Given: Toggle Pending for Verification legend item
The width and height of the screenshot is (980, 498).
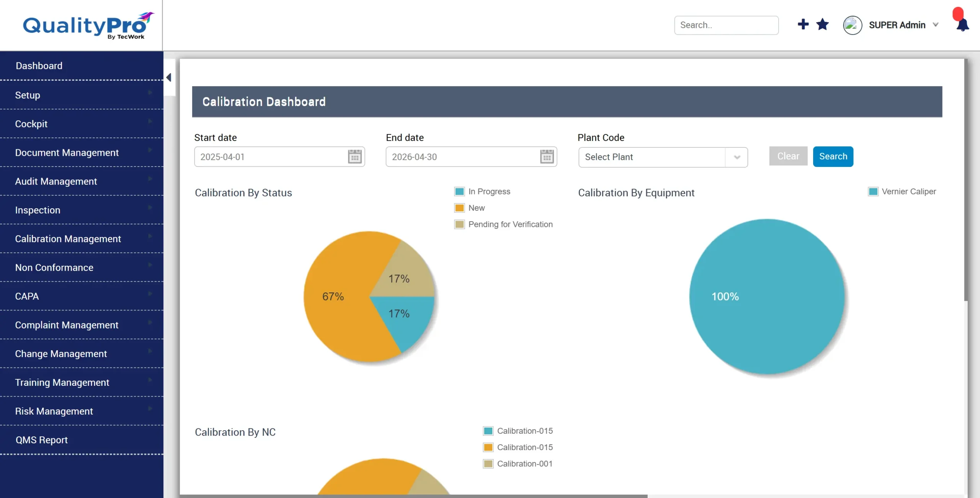Looking at the screenshot, I should pyautogui.click(x=503, y=224).
